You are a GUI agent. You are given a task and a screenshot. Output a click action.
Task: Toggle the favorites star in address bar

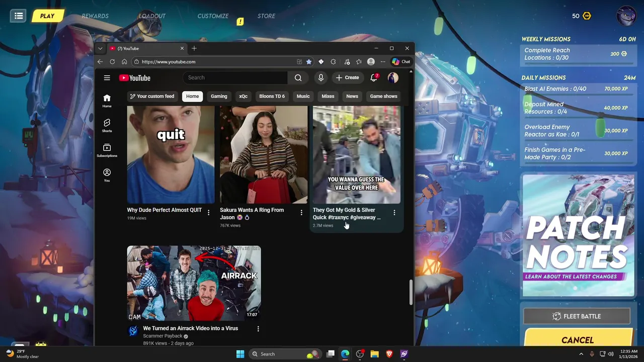[309, 62]
